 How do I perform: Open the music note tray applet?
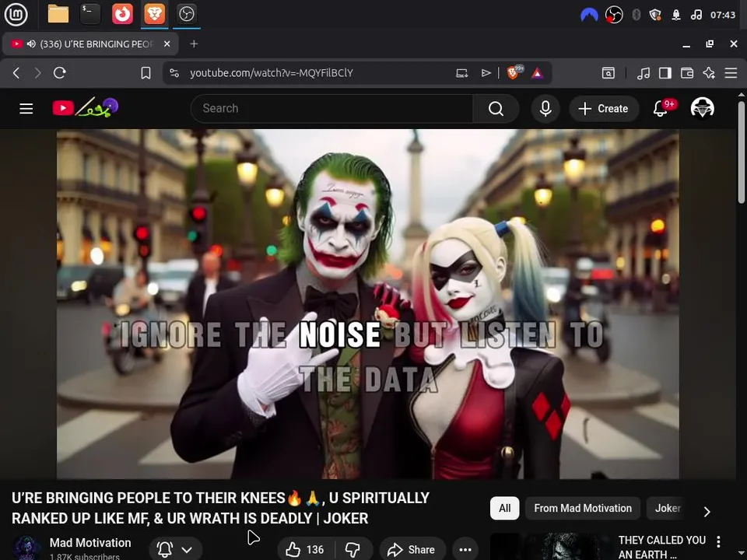pos(696,15)
